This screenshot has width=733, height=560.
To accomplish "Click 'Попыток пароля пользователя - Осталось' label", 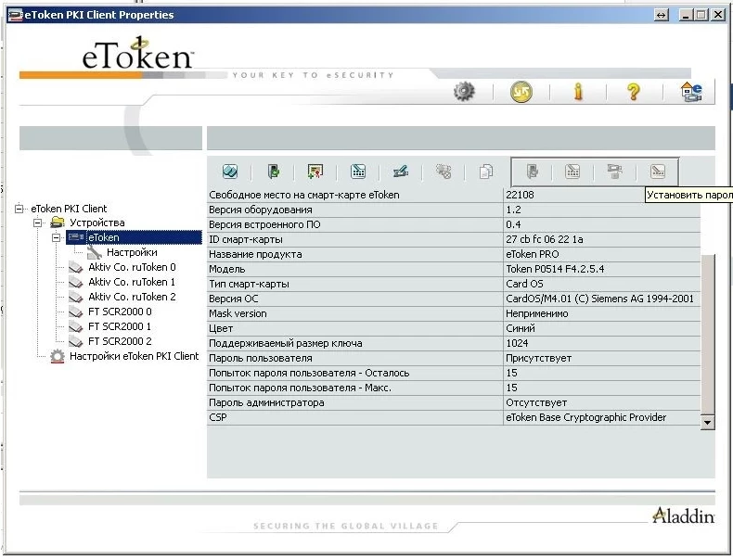I will (x=309, y=373).
